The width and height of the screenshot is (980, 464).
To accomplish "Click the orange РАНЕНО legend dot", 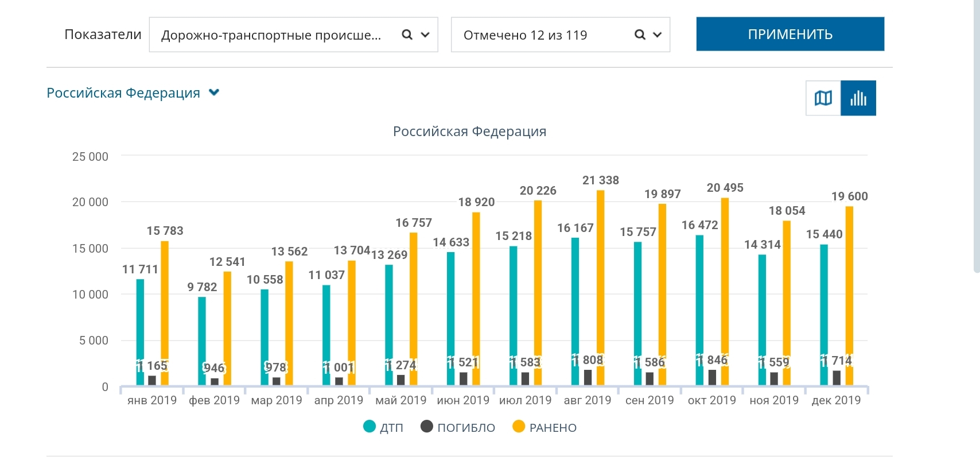I will (519, 427).
